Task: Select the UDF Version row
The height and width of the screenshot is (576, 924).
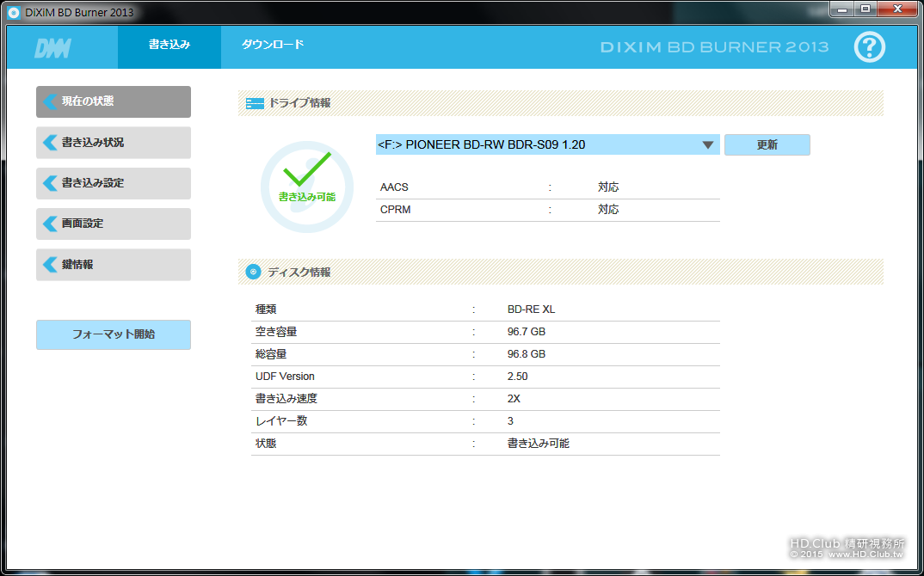Action: (x=485, y=377)
